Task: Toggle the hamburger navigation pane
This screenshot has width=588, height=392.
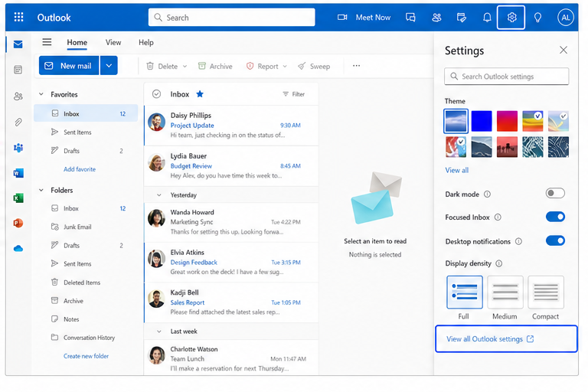Action: (x=47, y=42)
